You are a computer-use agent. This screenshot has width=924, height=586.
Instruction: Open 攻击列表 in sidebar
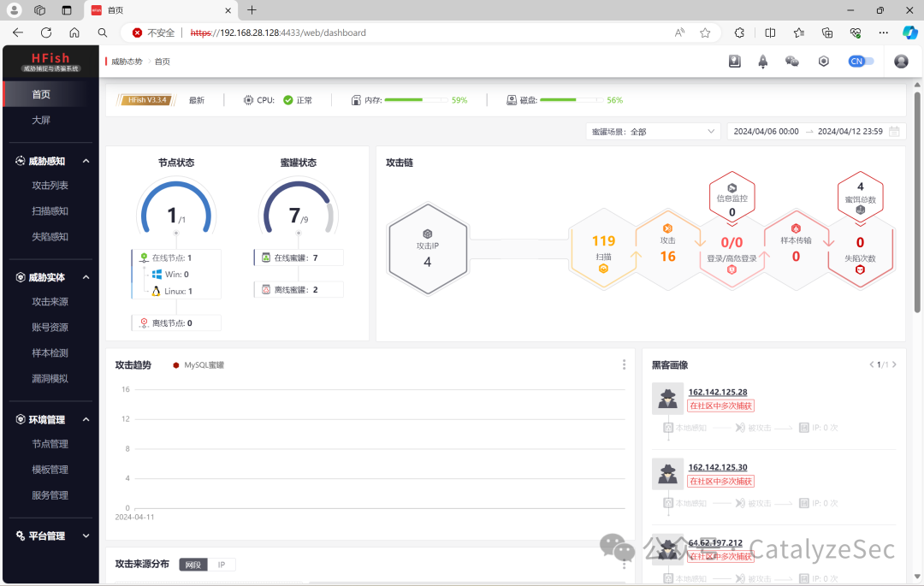tap(50, 185)
